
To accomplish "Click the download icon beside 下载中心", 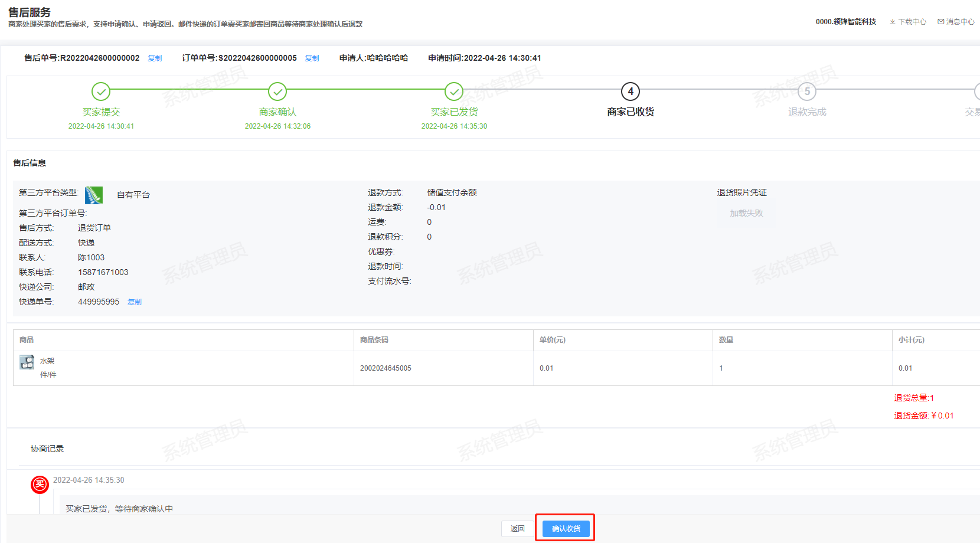I will click(x=893, y=22).
